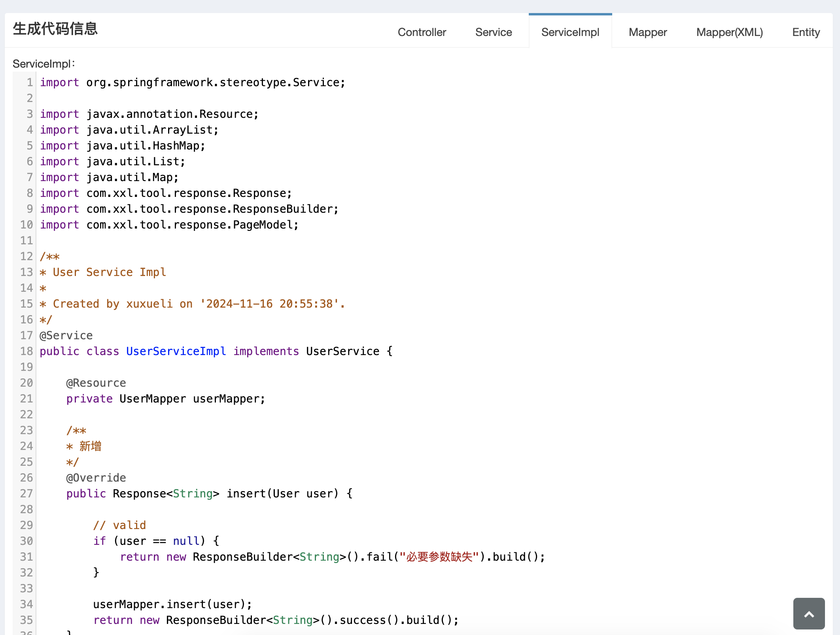
Task: Switch to the Service tab
Action: (x=493, y=32)
